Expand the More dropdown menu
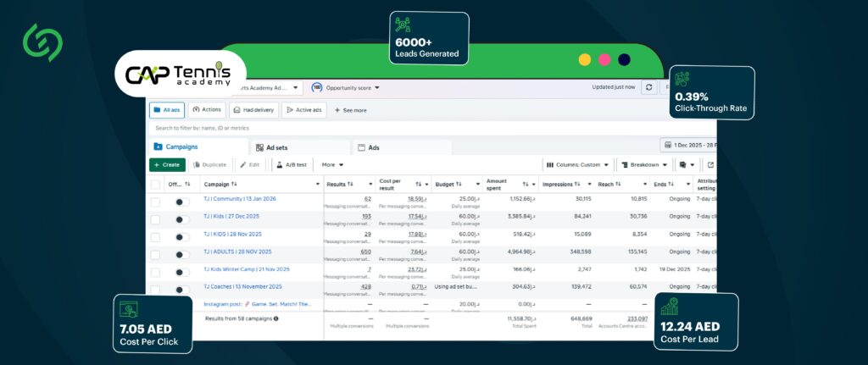Image resolution: width=868 pixels, height=365 pixels. pos(332,164)
